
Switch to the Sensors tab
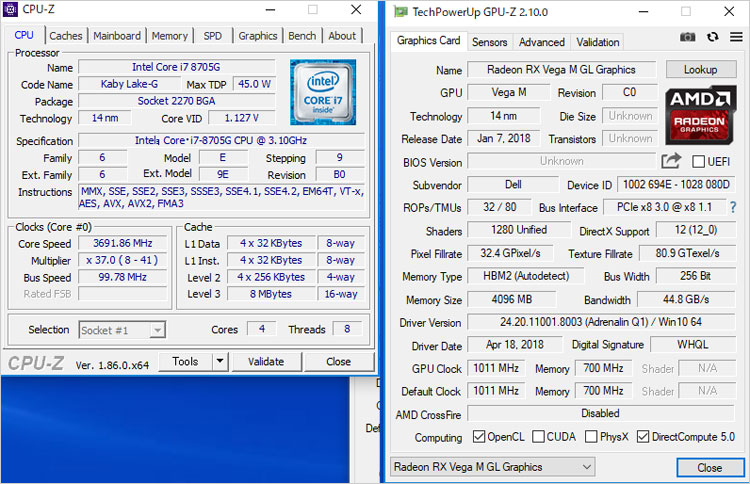click(x=489, y=42)
